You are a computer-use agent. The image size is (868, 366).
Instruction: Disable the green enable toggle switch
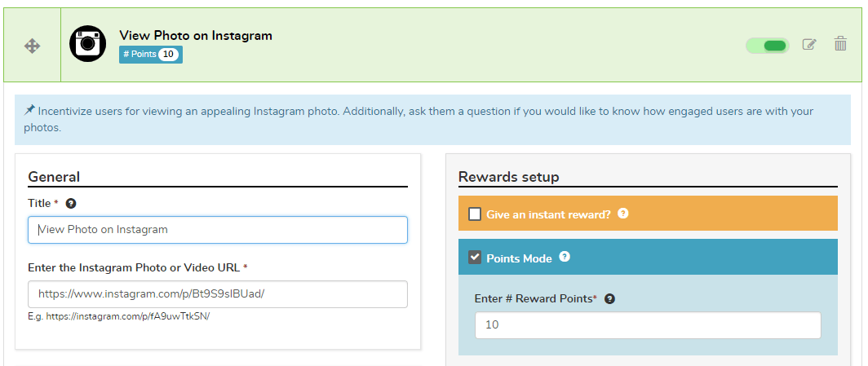click(x=767, y=46)
